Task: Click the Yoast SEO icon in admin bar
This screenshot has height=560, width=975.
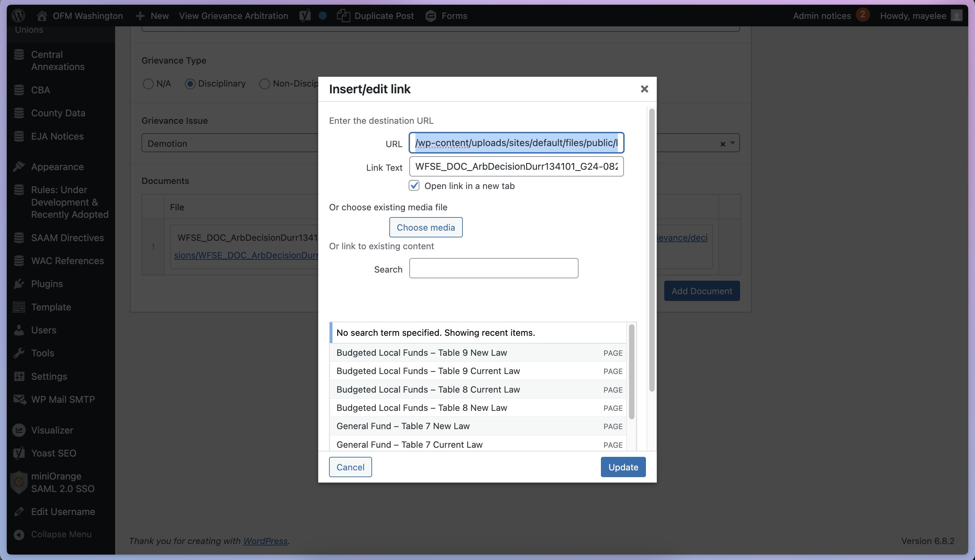Action: tap(304, 16)
